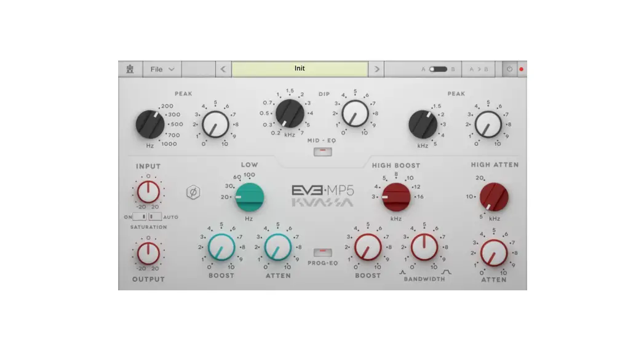Toggle the plugin power bypass button

click(x=509, y=69)
